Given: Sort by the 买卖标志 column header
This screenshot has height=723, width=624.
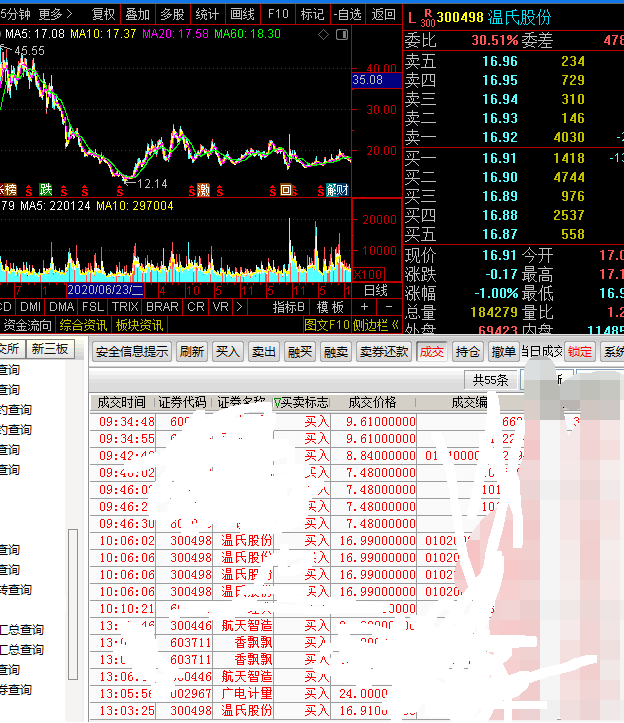Looking at the screenshot, I should pos(301,403).
